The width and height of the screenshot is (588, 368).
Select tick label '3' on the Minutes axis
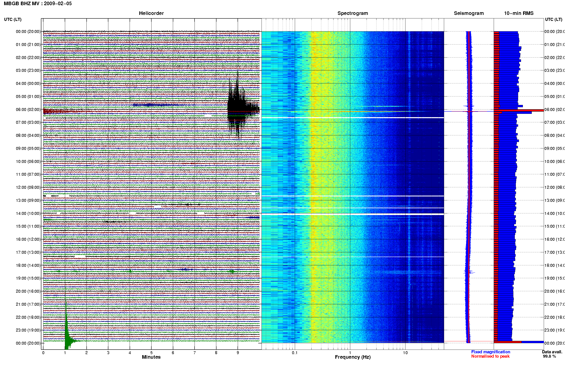[x=108, y=353]
